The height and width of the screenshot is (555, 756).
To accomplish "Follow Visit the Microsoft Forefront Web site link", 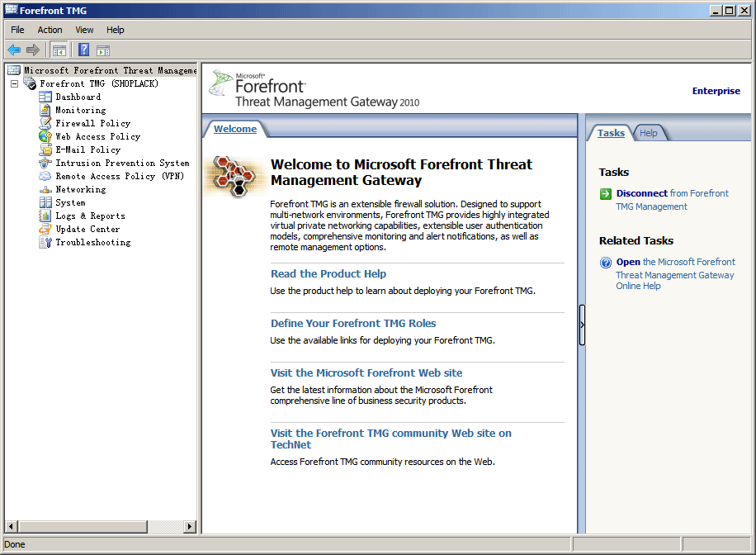I will tap(366, 373).
